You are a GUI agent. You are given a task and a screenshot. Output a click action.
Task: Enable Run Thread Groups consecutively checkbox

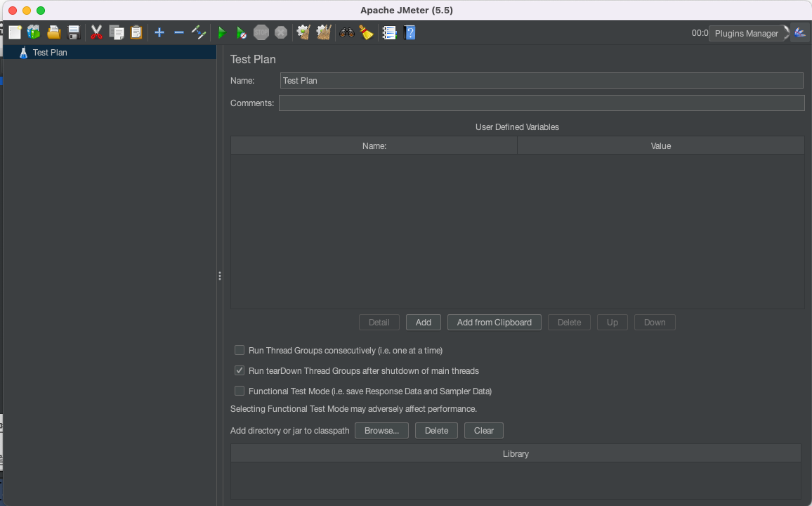[x=240, y=350]
